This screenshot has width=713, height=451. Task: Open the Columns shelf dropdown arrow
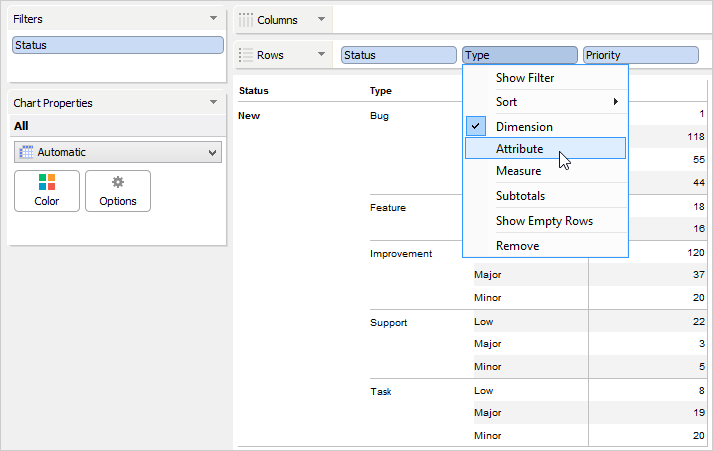(321, 19)
